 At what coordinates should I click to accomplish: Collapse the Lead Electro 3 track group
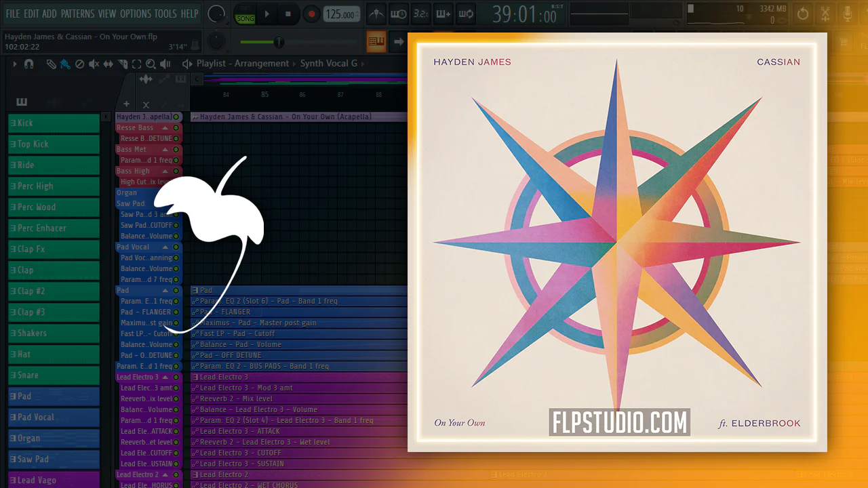click(165, 378)
